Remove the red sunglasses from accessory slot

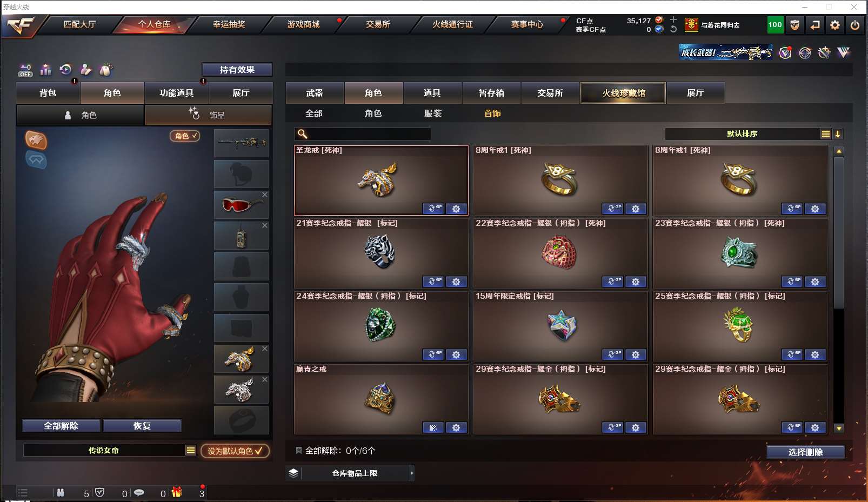click(x=265, y=195)
